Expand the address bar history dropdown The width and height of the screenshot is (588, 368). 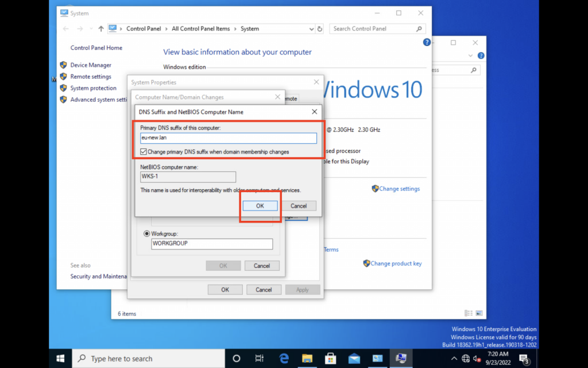click(311, 29)
